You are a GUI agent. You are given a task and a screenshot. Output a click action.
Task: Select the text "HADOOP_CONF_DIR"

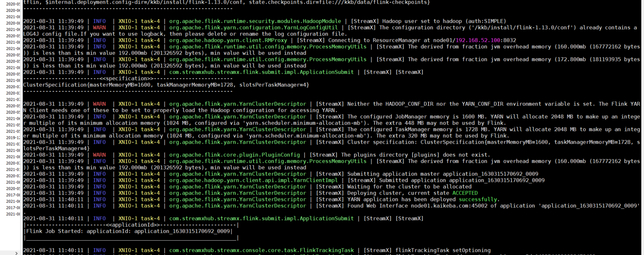pyautogui.click(x=409, y=104)
